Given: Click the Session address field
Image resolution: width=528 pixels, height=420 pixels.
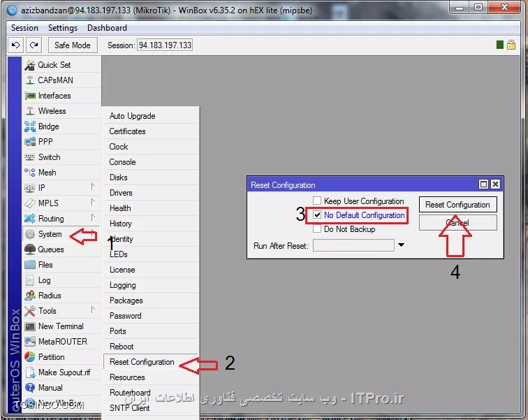Looking at the screenshot, I should [165, 45].
